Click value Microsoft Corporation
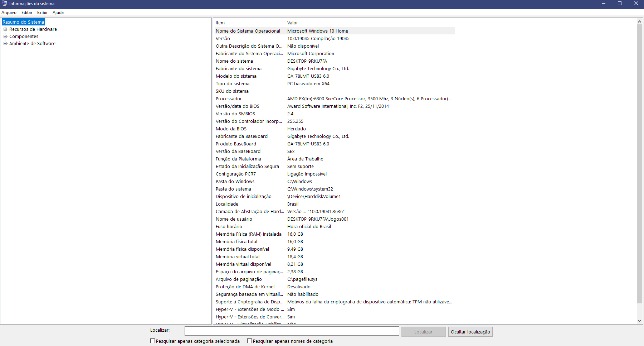The height and width of the screenshot is (346, 644). [x=311, y=54]
